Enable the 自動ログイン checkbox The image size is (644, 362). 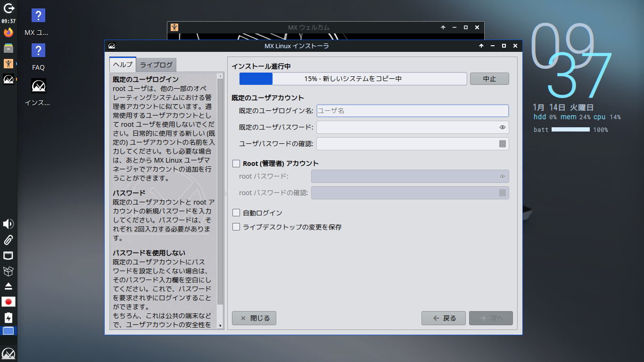click(237, 213)
